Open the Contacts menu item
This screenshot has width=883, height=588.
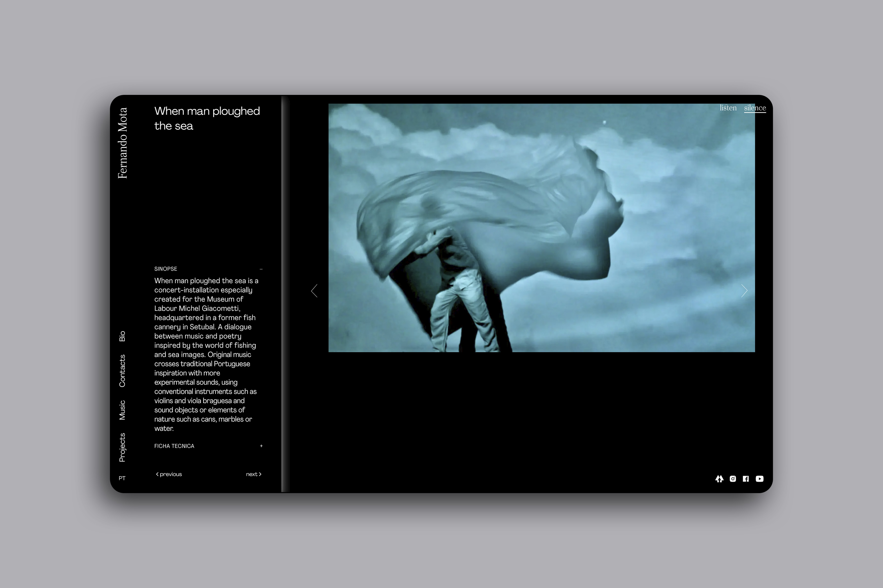pyautogui.click(x=122, y=371)
